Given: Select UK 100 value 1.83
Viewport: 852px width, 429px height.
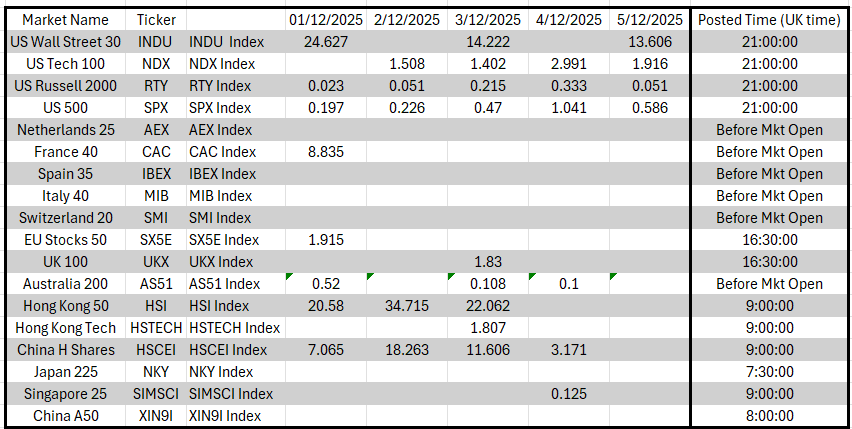Looking at the screenshot, I should [487, 262].
